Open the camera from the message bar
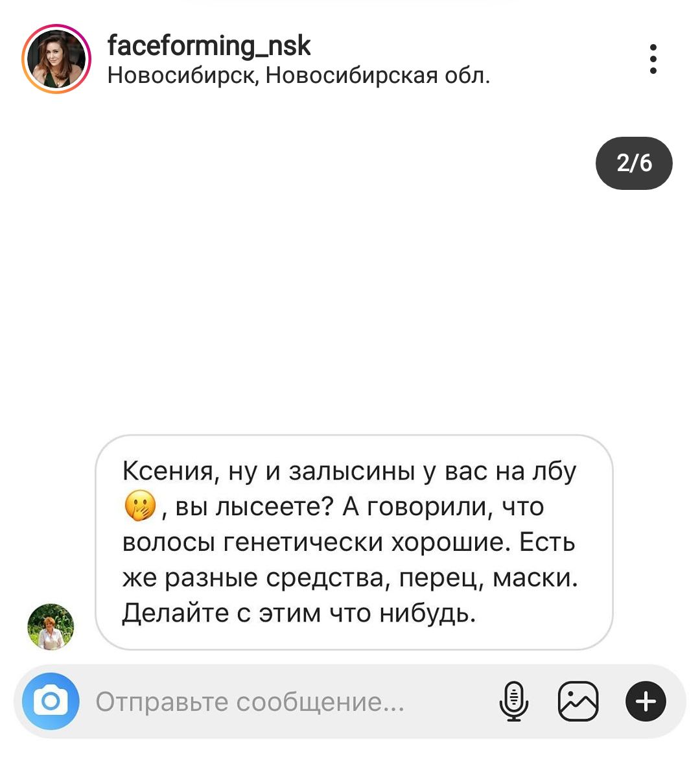The height and width of the screenshot is (781, 700). 51,701
